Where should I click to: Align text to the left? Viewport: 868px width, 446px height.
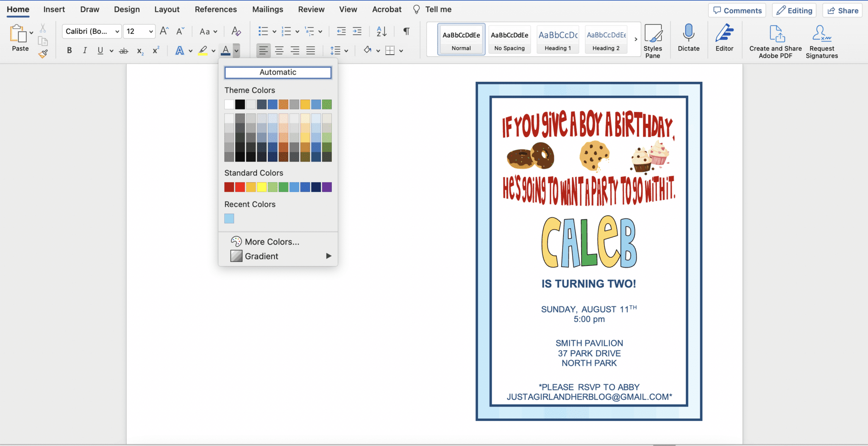click(263, 50)
